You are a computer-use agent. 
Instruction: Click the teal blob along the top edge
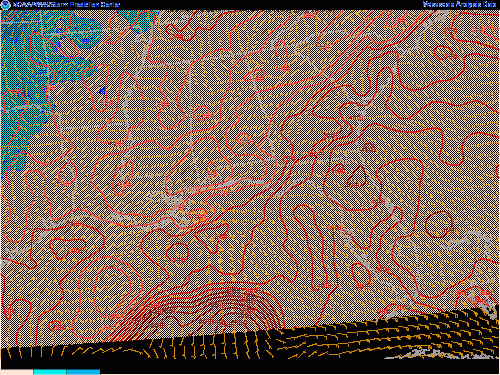coord(137,20)
